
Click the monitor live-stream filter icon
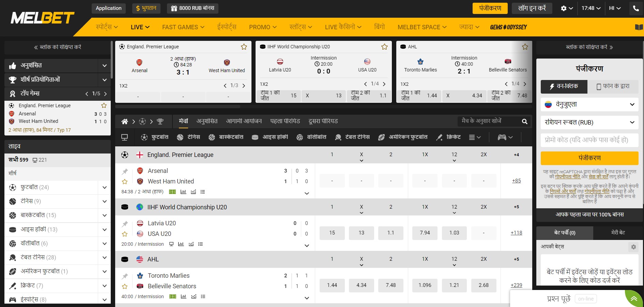tap(125, 138)
